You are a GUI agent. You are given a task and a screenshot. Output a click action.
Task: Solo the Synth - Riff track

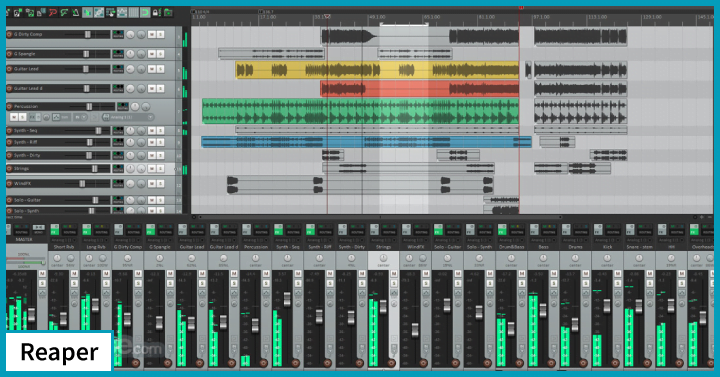pyautogui.click(x=160, y=142)
